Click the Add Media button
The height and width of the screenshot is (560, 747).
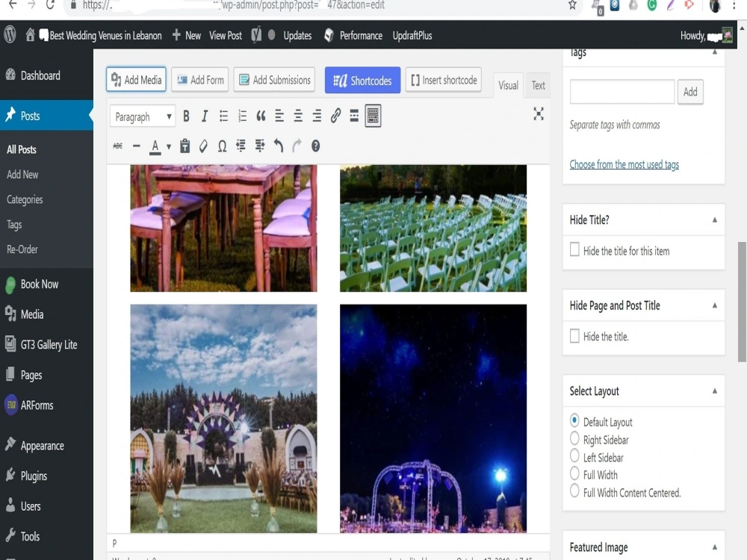pyautogui.click(x=136, y=80)
